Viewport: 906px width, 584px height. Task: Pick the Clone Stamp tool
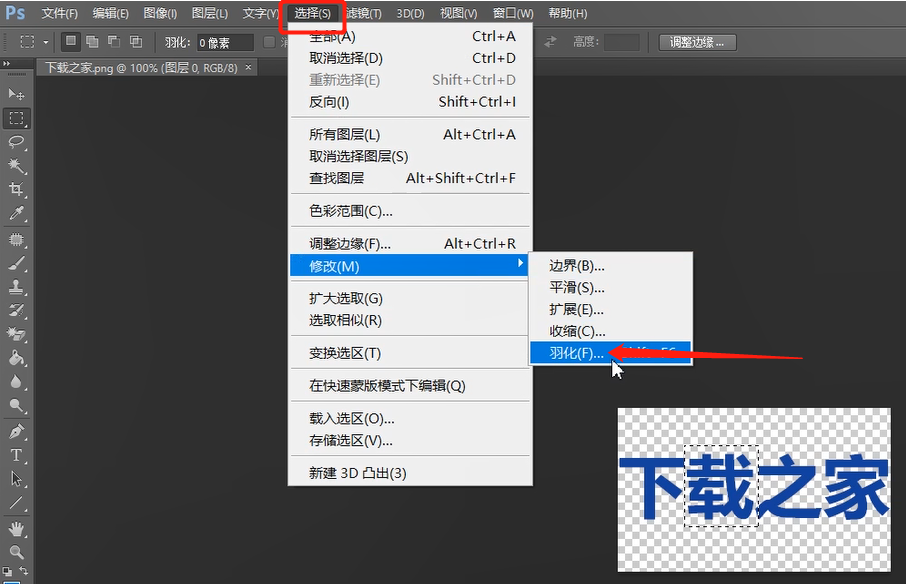pyautogui.click(x=14, y=287)
